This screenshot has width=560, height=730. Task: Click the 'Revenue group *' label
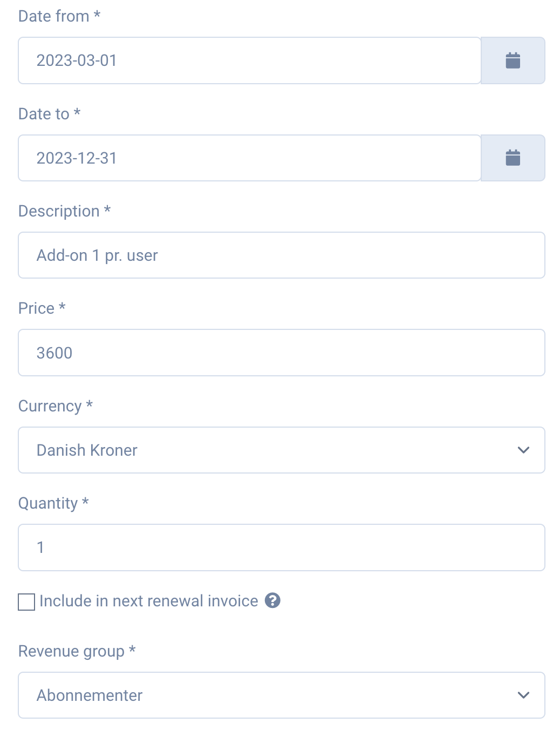(77, 651)
